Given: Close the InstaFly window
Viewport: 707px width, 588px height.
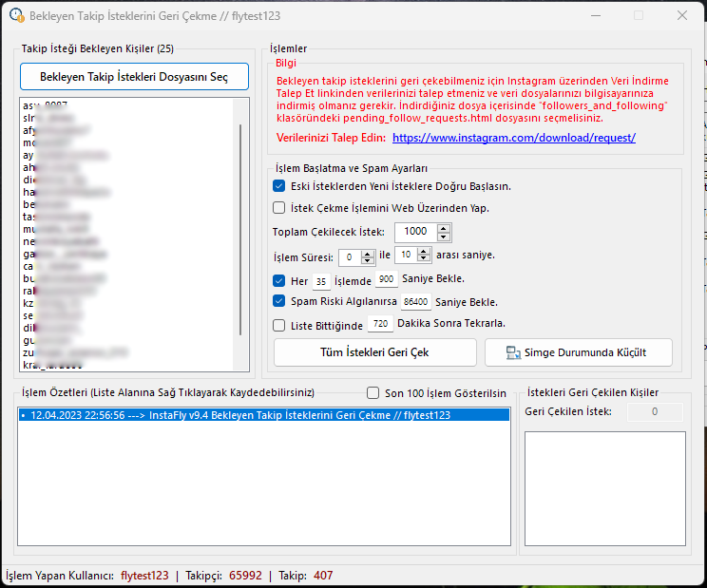Looking at the screenshot, I should (682, 15).
